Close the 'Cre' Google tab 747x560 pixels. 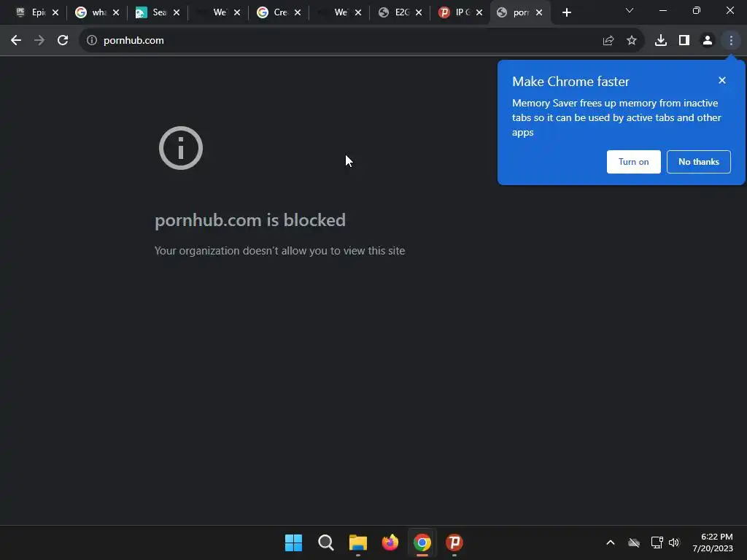[x=298, y=12]
